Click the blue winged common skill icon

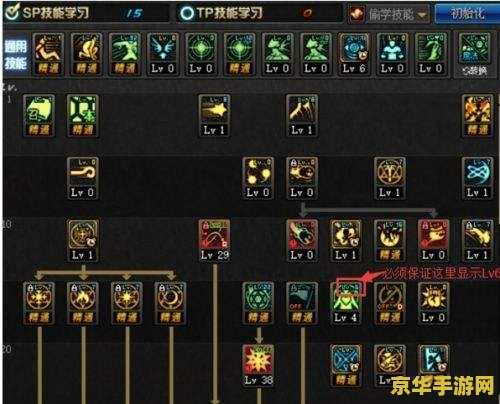point(163,54)
